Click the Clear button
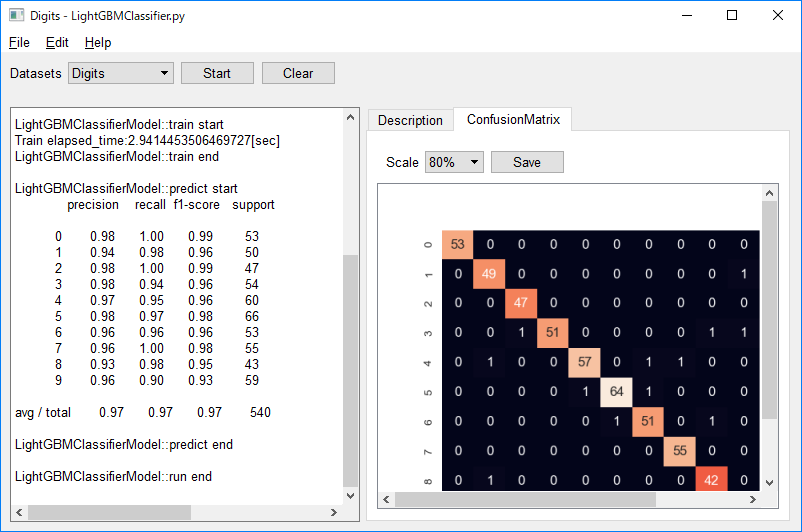The image size is (802, 532). tap(298, 73)
